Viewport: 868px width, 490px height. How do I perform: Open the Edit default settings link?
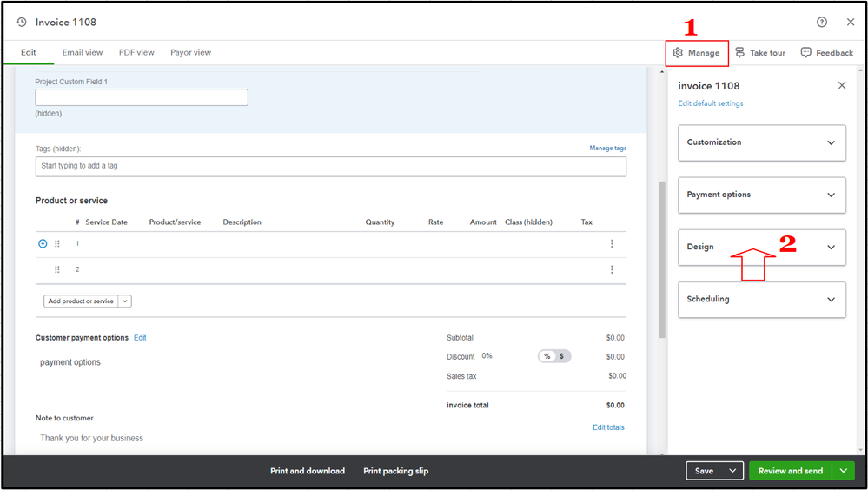click(710, 103)
